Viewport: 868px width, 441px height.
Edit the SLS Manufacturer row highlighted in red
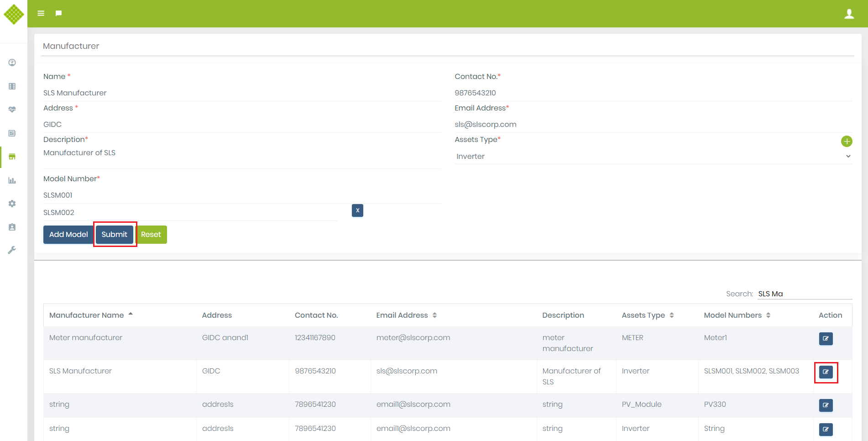[x=826, y=372]
